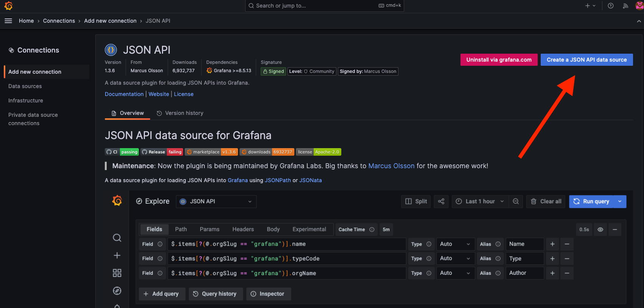Image resolution: width=644 pixels, height=308 pixels.
Task: Click the Release failing badge
Action: [162, 152]
